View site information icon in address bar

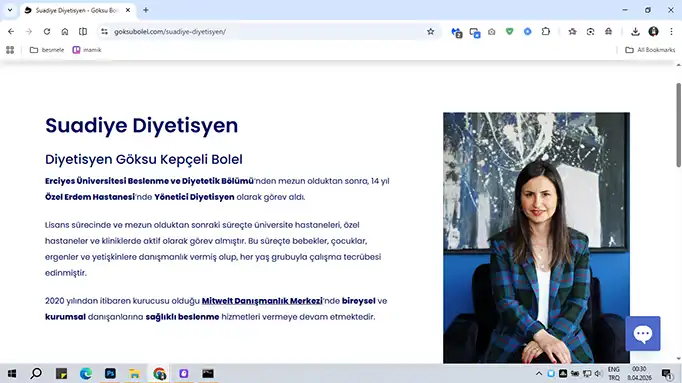[104, 31]
